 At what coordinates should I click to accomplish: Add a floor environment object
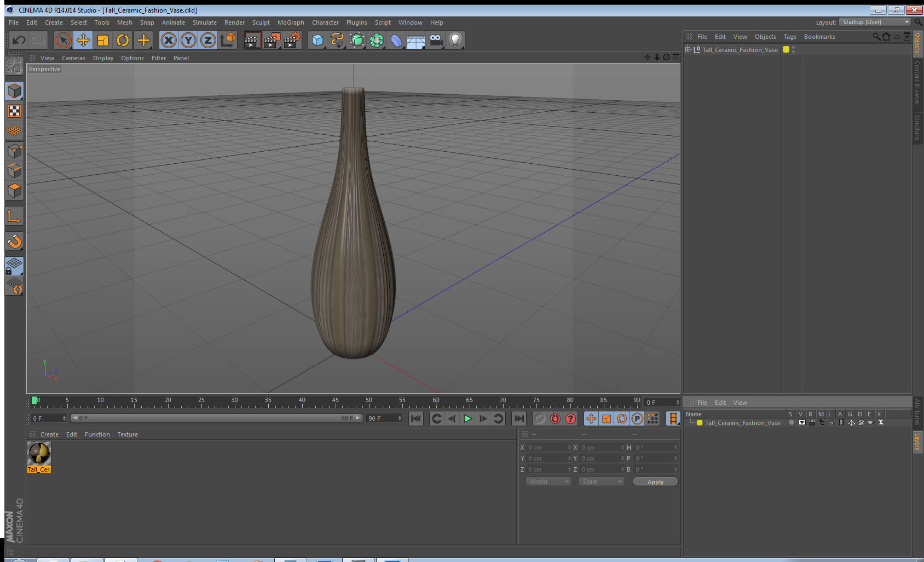[x=416, y=40]
